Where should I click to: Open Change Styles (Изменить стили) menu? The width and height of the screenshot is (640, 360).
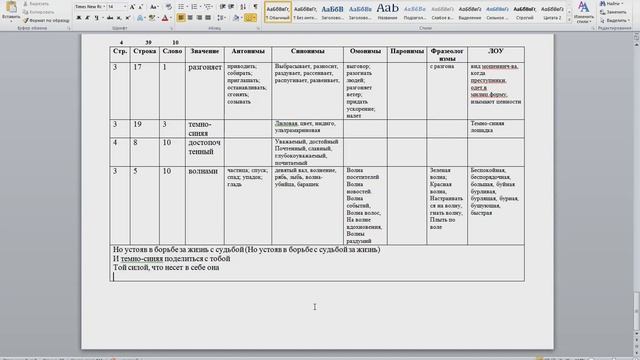coord(584,12)
